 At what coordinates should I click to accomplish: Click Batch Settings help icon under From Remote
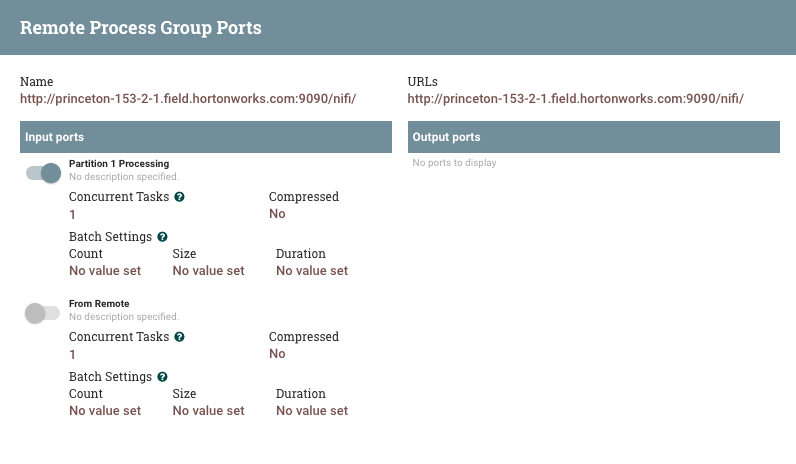pos(162,377)
